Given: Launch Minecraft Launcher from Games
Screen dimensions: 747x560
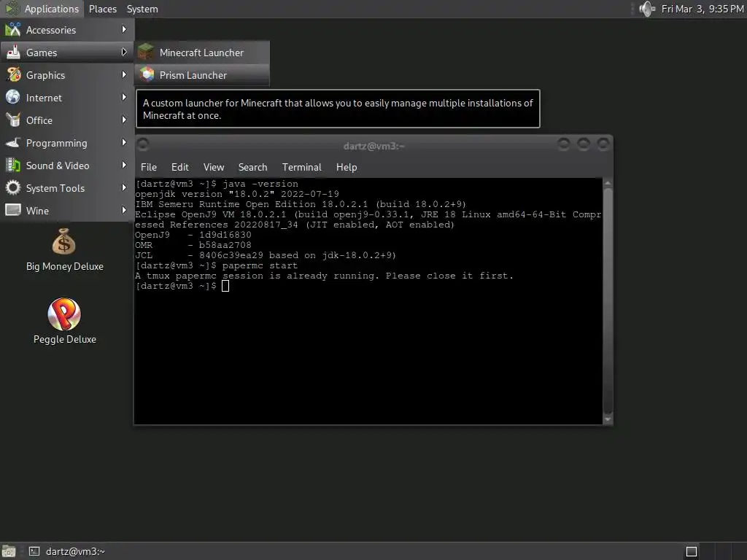Looking at the screenshot, I should (202, 52).
